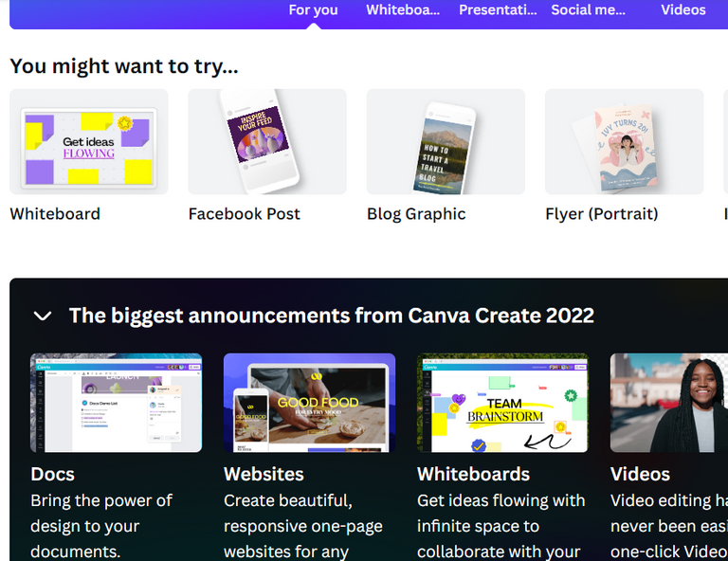The image size is (728, 561).
Task: Click 'Create beautiful, responsive one-page' description
Action: coord(303,526)
